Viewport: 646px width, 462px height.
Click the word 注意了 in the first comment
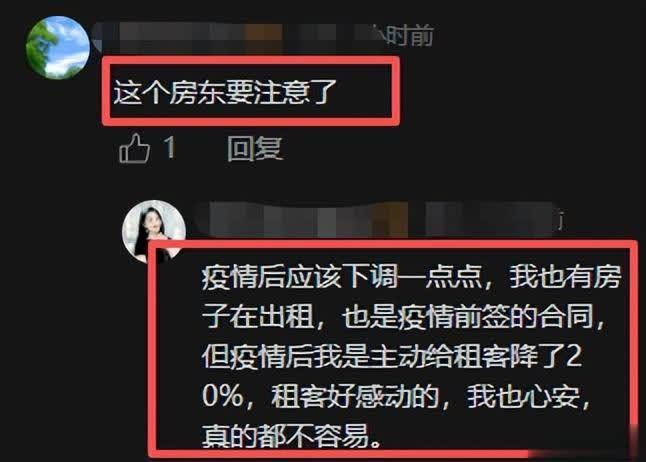pyautogui.click(x=295, y=91)
